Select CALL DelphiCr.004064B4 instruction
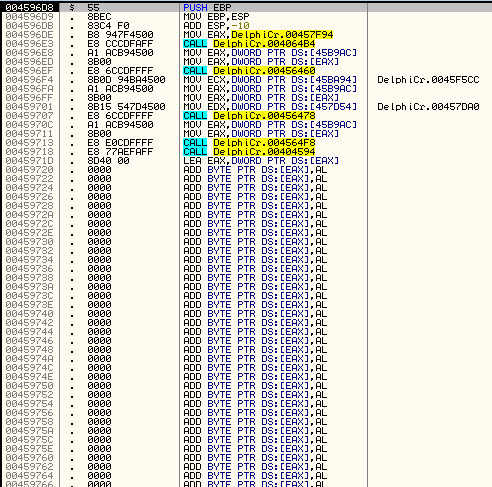The image size is (492, 487). 249,44
